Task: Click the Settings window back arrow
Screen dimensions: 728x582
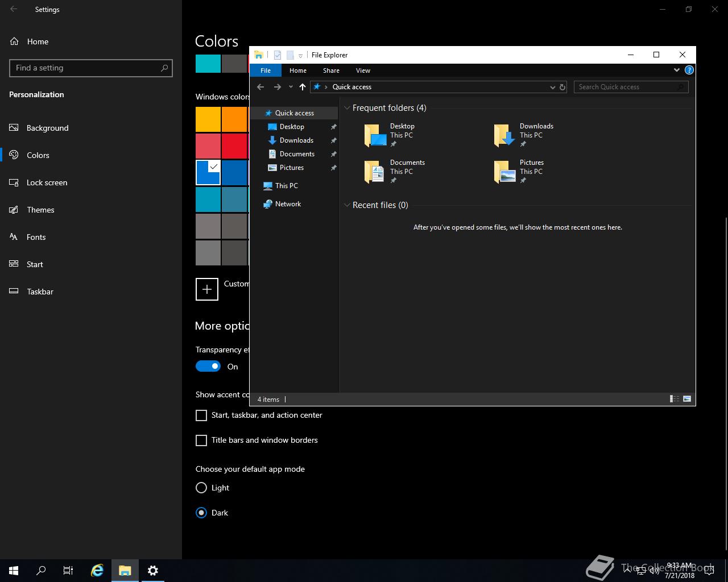Action: [14, 9]
